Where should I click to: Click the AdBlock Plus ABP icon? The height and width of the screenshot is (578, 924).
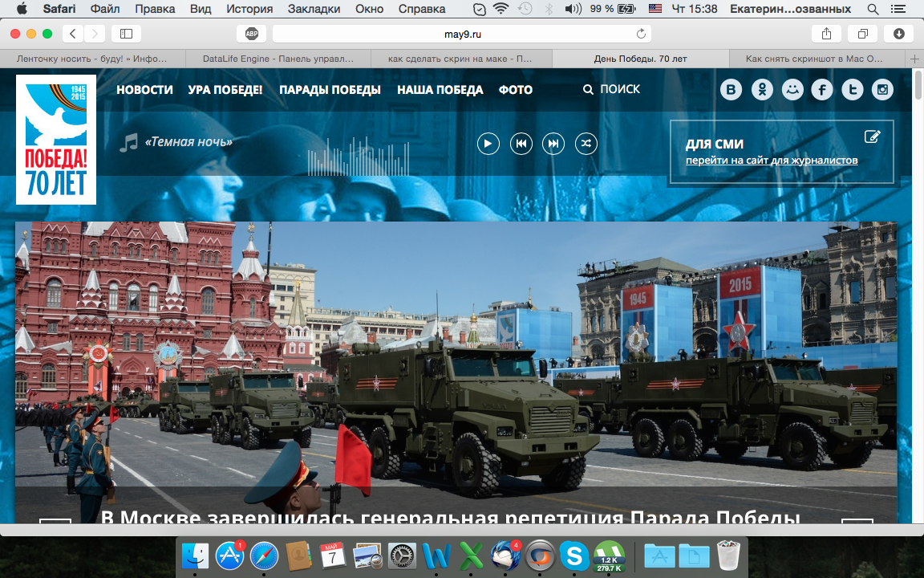(251, 34)
